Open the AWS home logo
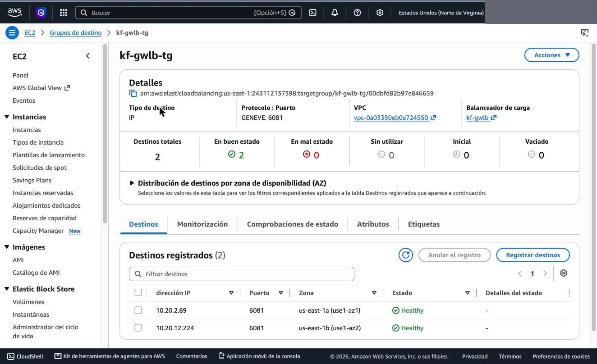The image size is (597, 364). (x=14, y=13)
